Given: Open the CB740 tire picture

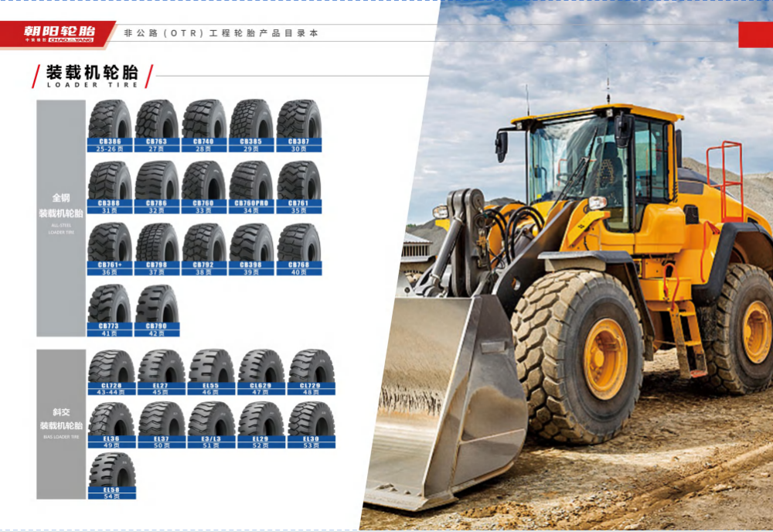Looking at the screenshot, I should coord(204,119).
